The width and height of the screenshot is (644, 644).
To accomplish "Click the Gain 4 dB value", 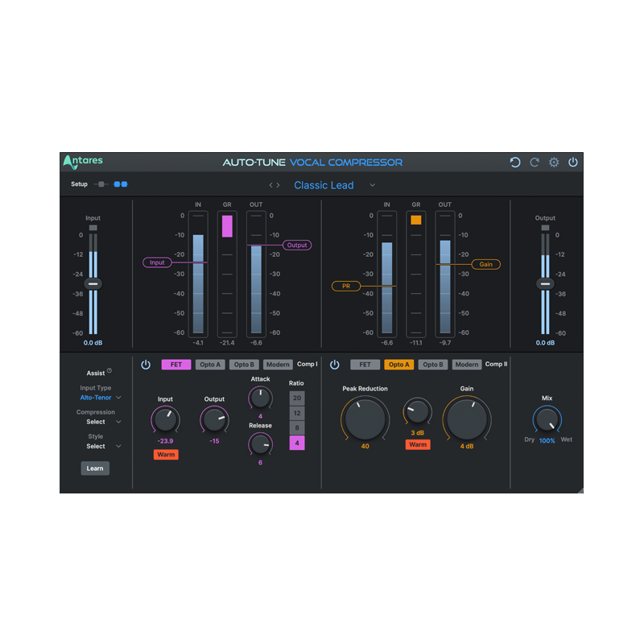I will click(x=467, y=446).
